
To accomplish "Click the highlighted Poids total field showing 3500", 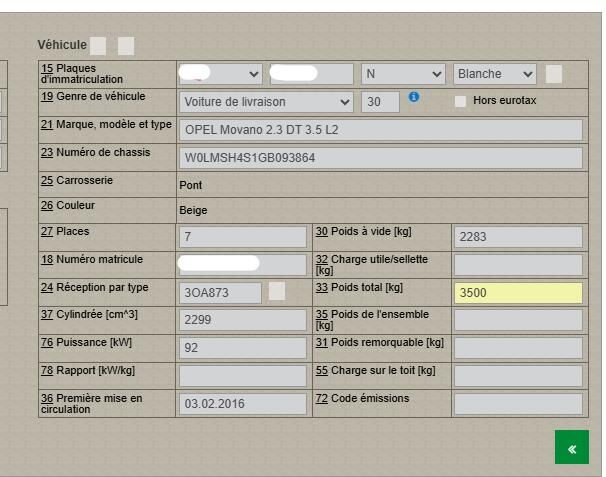I will pos(517,293).
